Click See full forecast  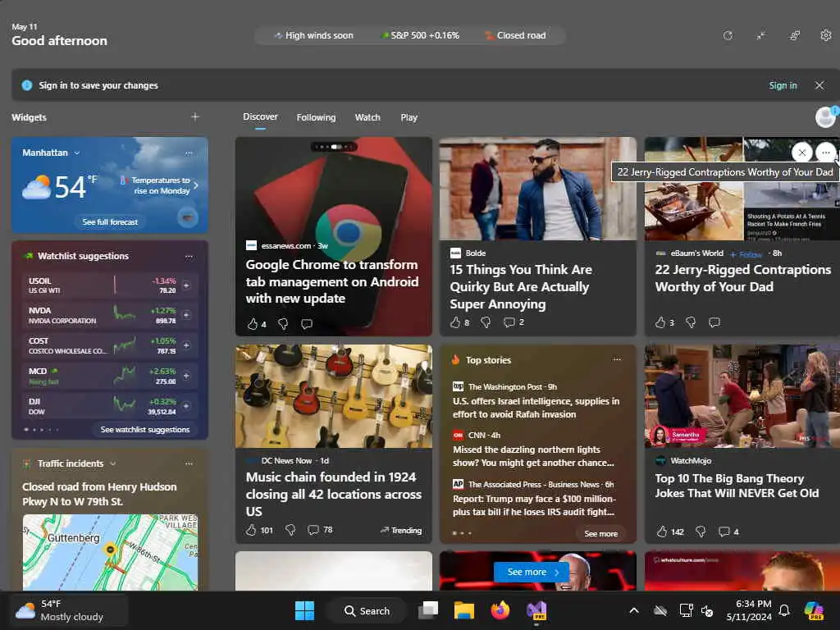coord(110,221)
